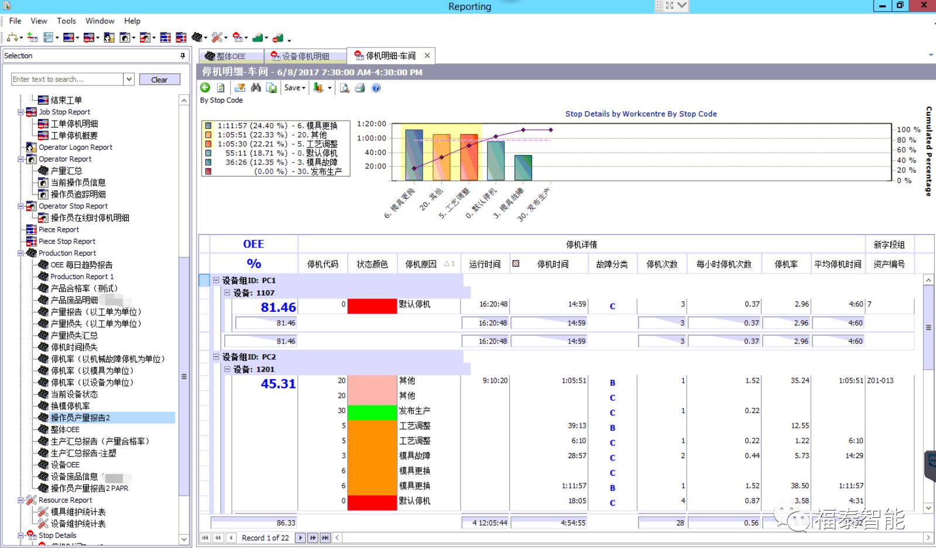Click the blue help question mark icon
The width and height of the screenshot is (936, 560).
(376, 88)
